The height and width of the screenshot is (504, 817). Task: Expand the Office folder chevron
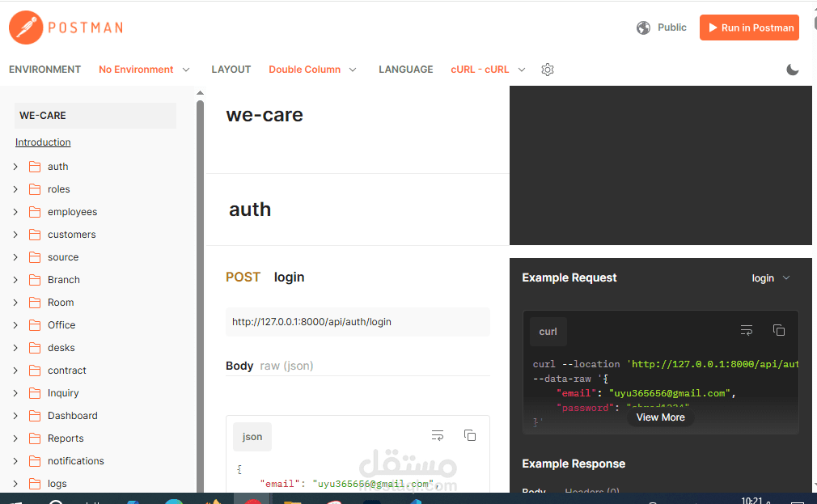pyautogui.click(x=15, y=325)
